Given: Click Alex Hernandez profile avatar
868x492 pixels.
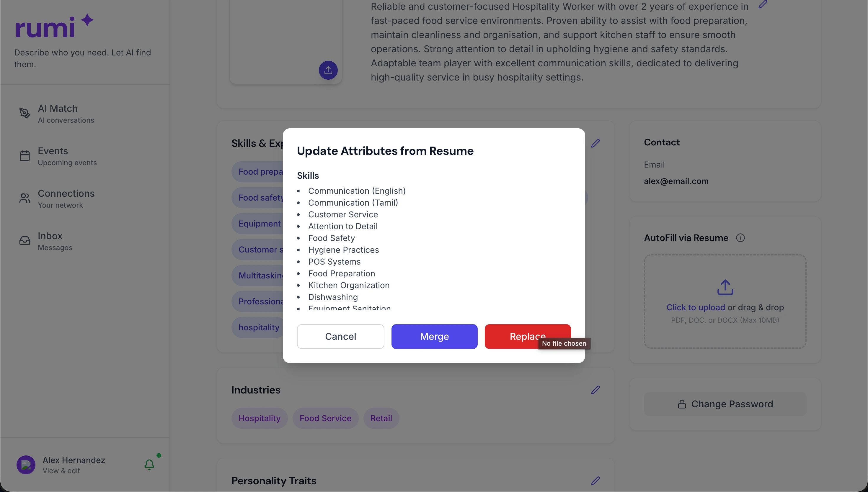Looking at the screenshot, I should (x=26, y=465).
